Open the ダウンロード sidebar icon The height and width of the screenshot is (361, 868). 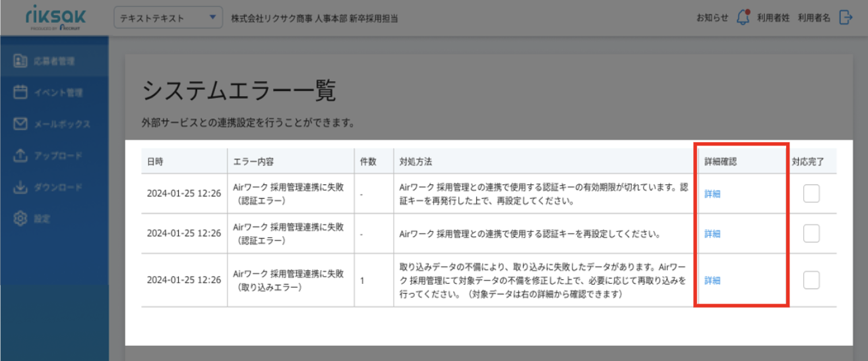pos(20,187)
